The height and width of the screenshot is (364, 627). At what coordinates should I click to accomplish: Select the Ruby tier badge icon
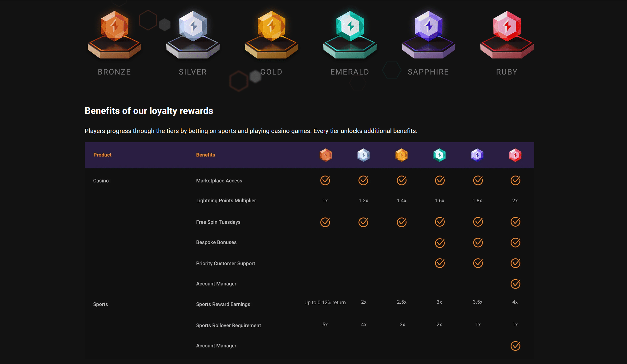(x=507, y=32)
